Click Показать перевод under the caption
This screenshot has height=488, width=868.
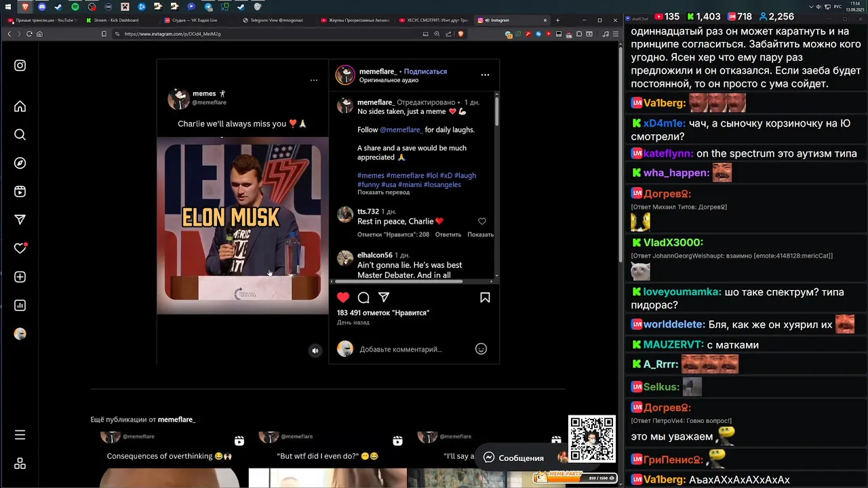pos(383,192)
